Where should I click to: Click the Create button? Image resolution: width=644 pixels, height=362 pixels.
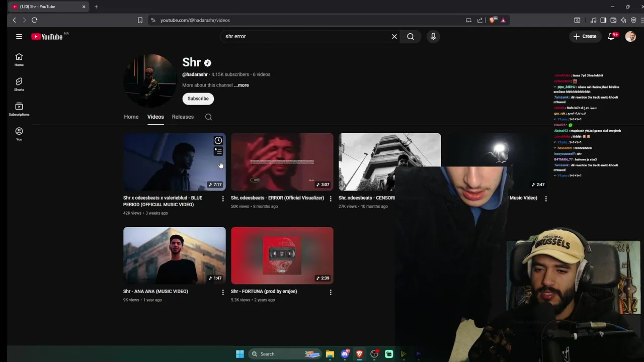585,36
